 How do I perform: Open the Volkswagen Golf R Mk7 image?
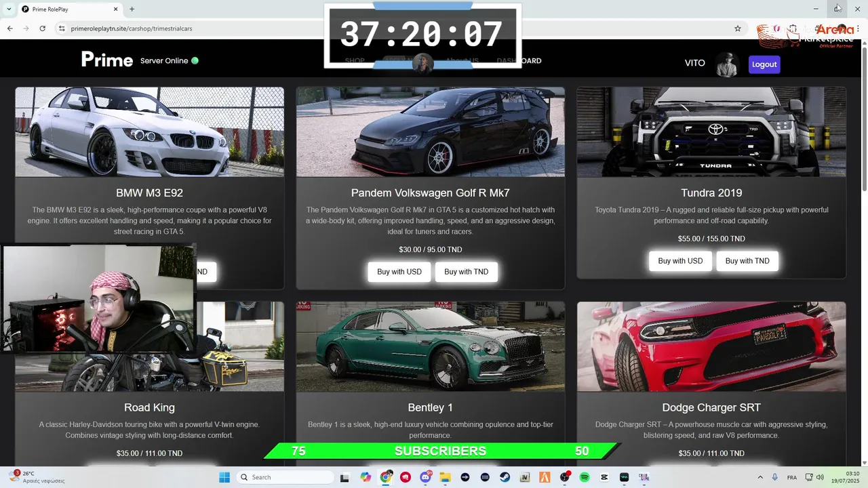click(x=430, y=131)
